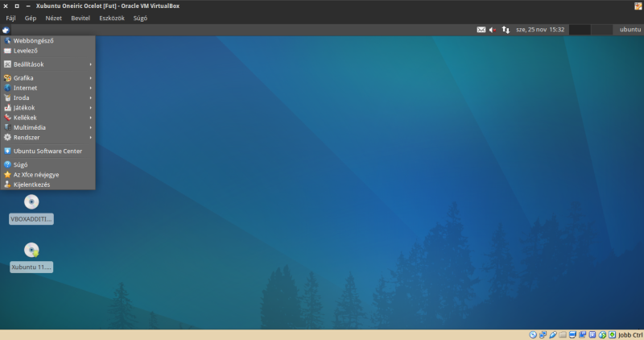644x340 pixels.
Task: Launch Webböngésző from the menu
Action: (x=48, y=41)
